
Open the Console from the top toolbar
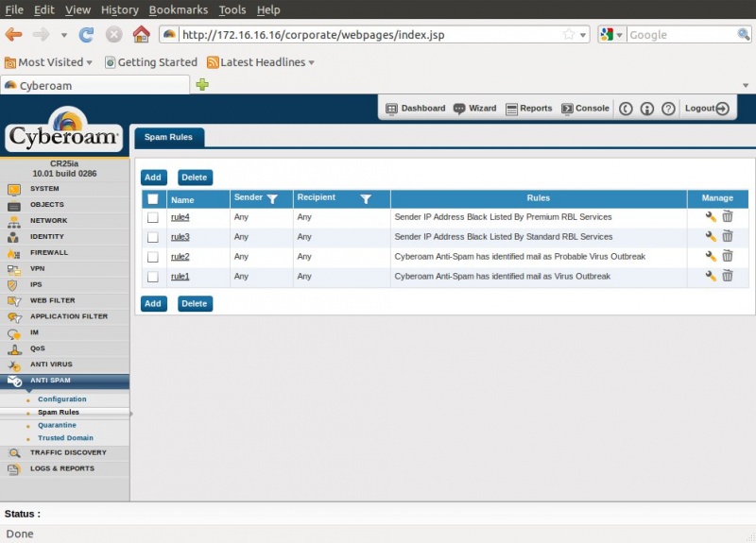click(x=585, y=109)
